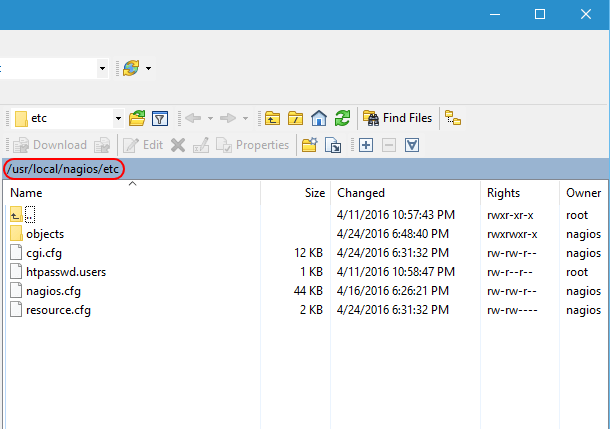Click the Open Directory folder icon
The image size is (610, 429).
coord(137,118)
